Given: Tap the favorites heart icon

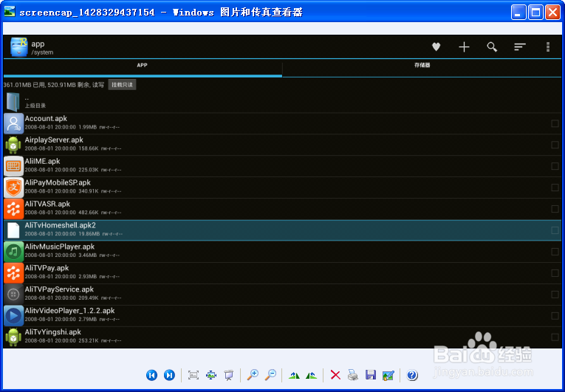Looking at the screenshot, I should coord(436,47).
